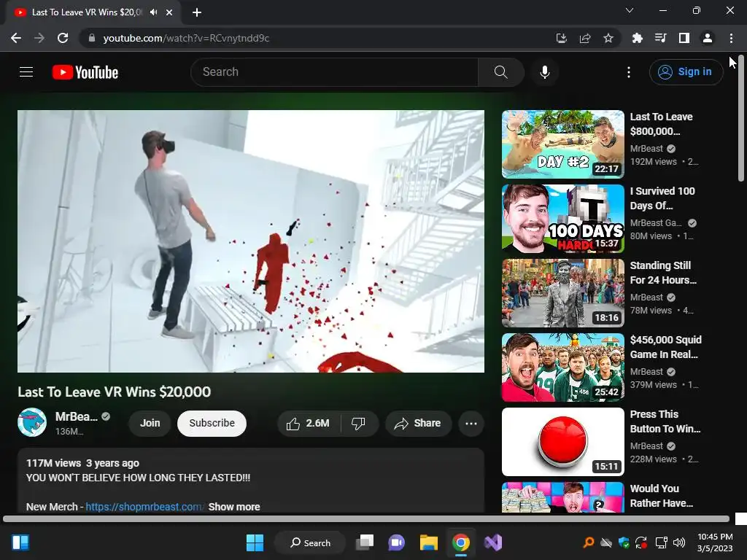Image resolution: width=747 pixels, height=560 pixels.
Task: Focus the YouTube Search input field
Action: pyautogui.click(x=334, y=72)
